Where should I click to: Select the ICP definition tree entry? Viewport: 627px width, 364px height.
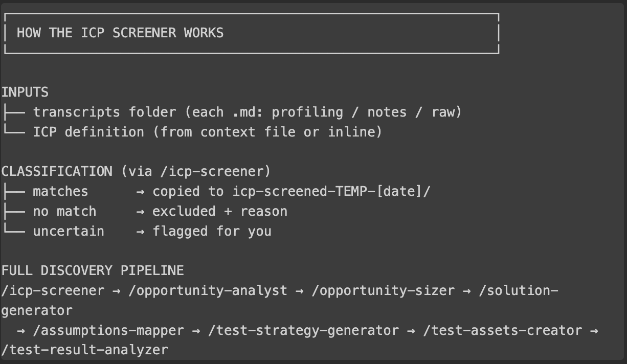pyautogui.click(x=208, y=132)
